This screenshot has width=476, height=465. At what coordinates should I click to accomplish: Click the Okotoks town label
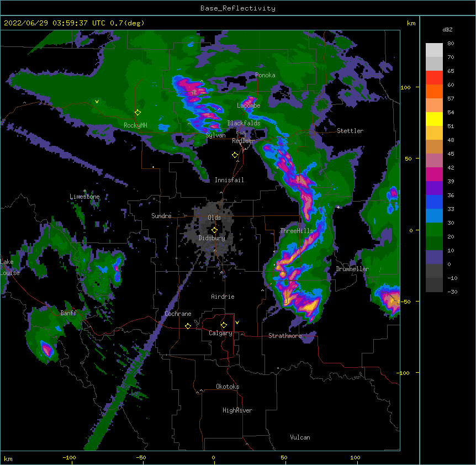pos(228,387)
